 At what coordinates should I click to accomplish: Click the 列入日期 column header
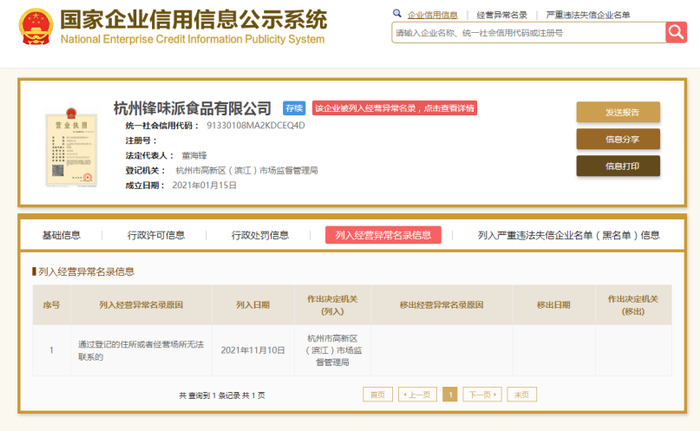pyautogui.click(x=253, y=305)
